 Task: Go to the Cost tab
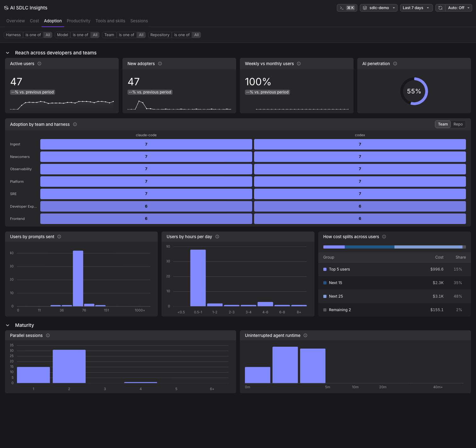[x=34, y=21]
